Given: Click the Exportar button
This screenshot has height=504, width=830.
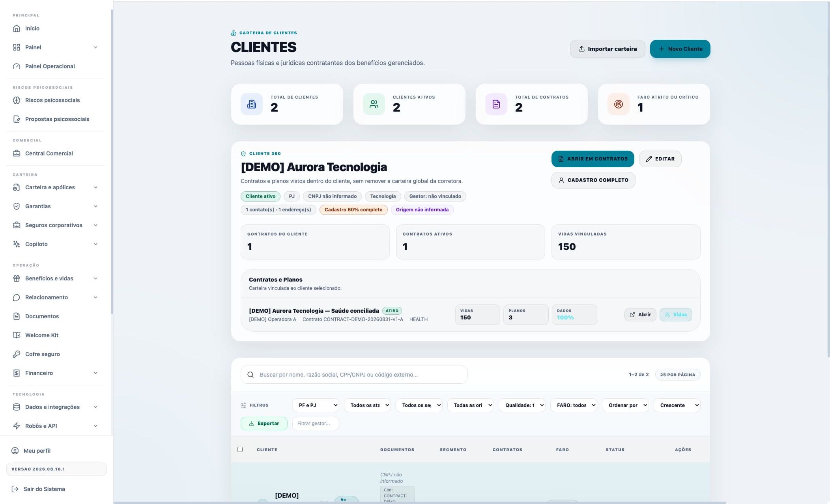Looking at the screenshot, I should pyautogui.click(x=264, y=424).
